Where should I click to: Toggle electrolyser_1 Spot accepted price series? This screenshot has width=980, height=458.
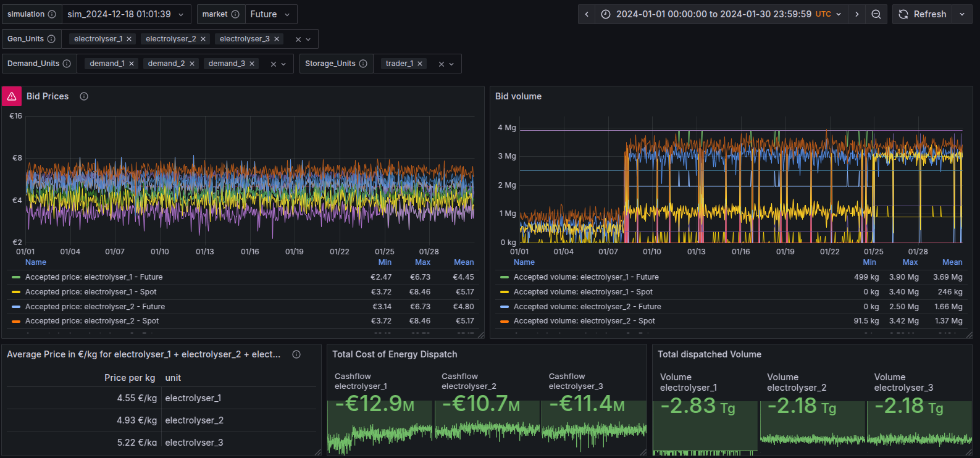click(x=91, y=292)
